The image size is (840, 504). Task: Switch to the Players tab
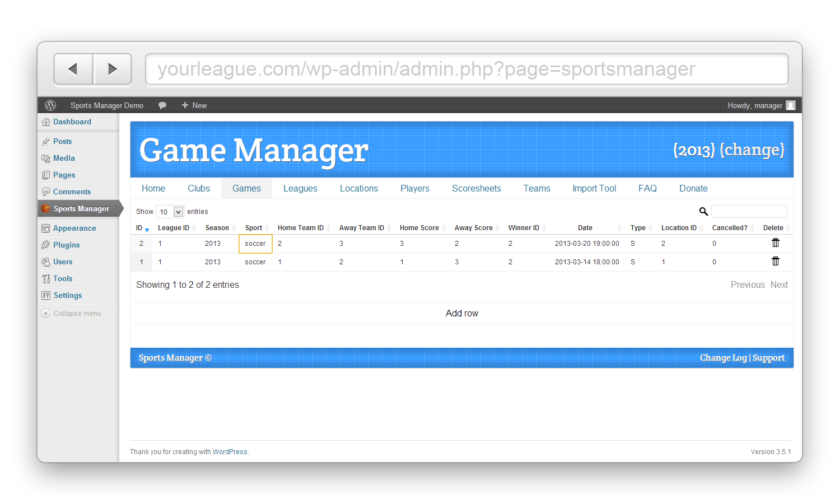pos(415,188)
